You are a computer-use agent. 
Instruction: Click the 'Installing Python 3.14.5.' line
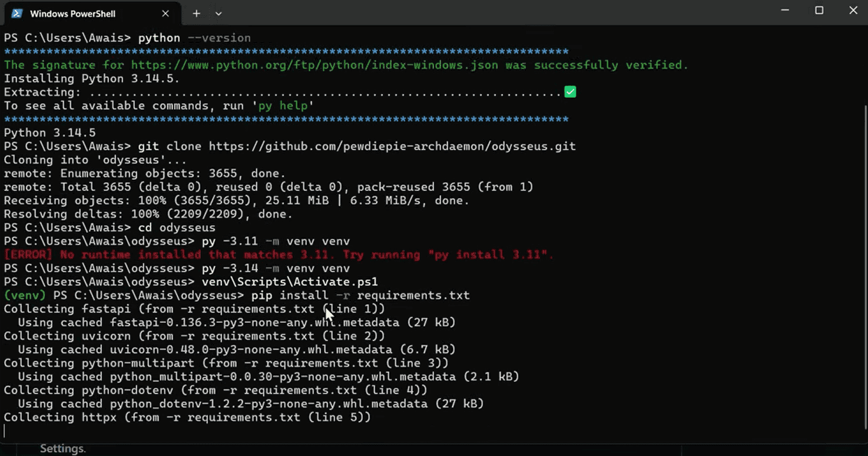[x=91, y=78]
